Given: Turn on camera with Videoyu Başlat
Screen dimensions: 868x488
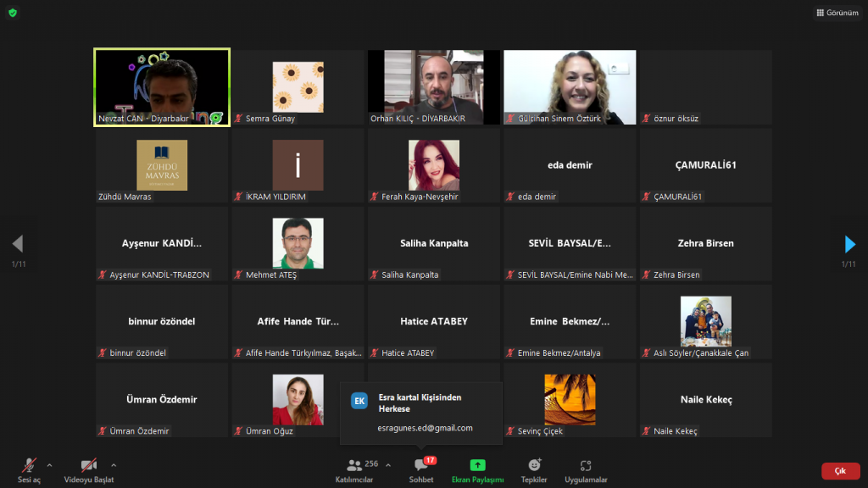Looking at the screenshot, I should (x=88, y=469).
